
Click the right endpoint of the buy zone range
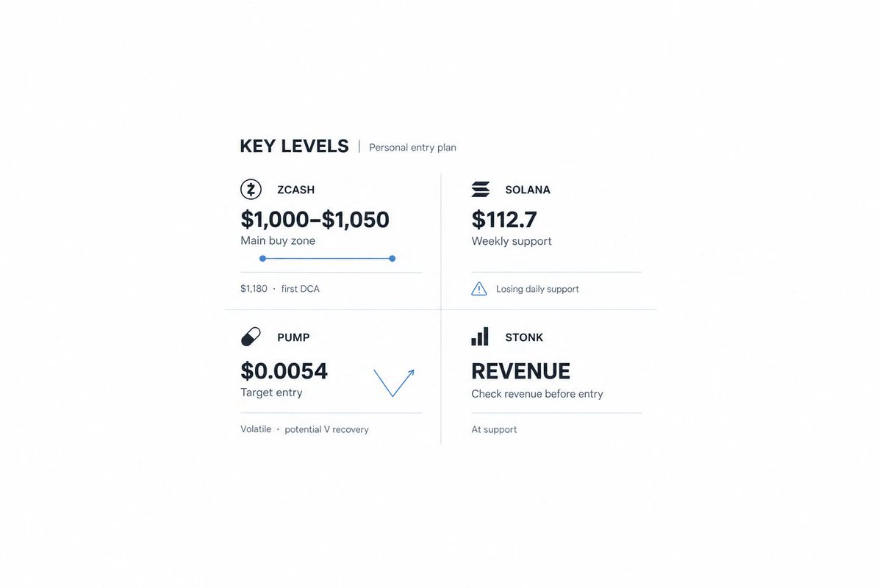[392, 259]
